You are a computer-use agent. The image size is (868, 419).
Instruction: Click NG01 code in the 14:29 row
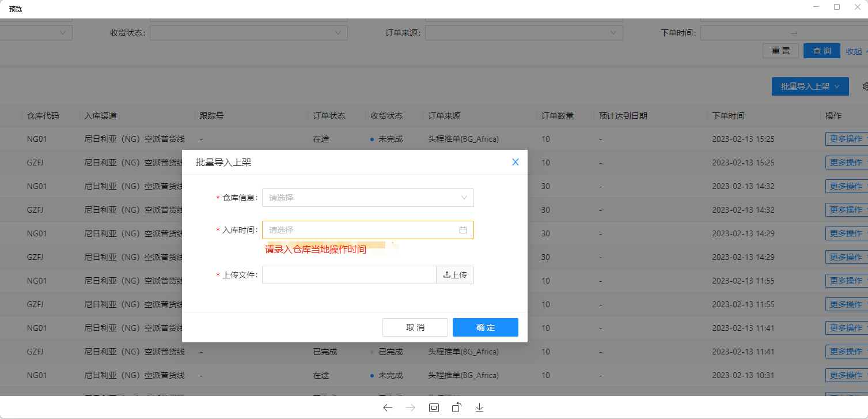pos(37,233)
